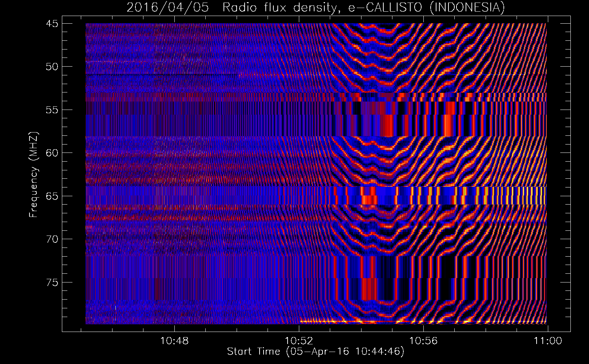Click the 60 frequency tick label
This screenshot has width=589, height=364.
[x=52, y=153]
